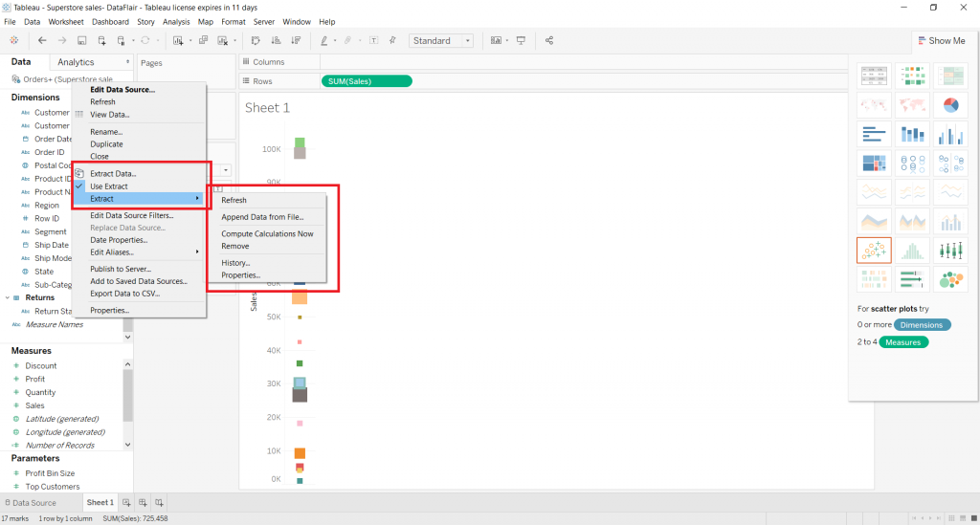Click the Tableau start page logo icon
980x525 pixels.
click(x=13, y=40)
